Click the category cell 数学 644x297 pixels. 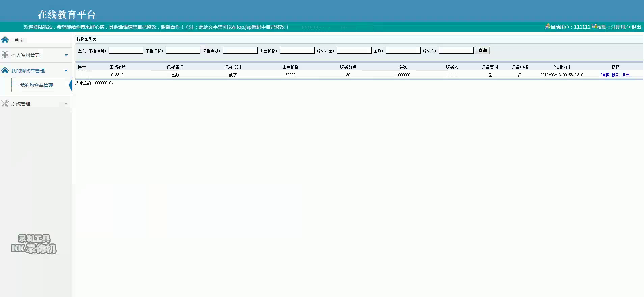(x=233, y=75)
